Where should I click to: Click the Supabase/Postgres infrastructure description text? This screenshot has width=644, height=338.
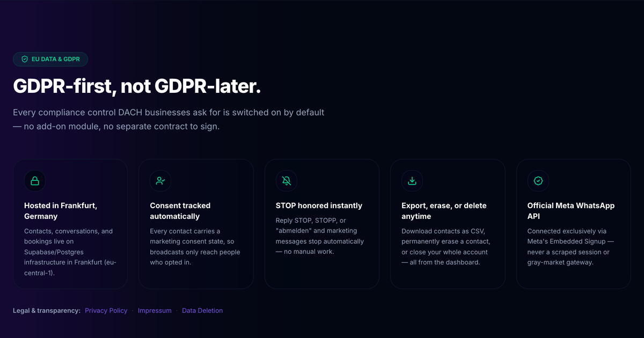[x=70, y=252]
